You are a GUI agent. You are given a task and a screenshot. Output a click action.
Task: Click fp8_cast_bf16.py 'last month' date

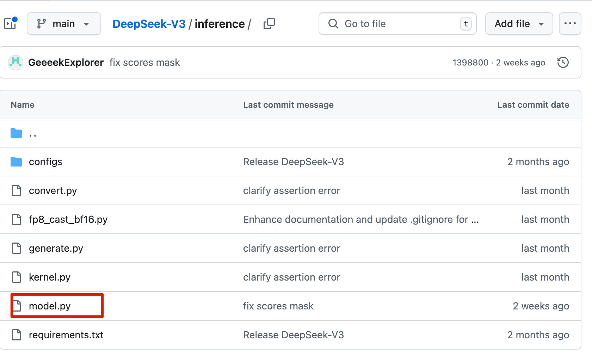click(x=545, y=219)
